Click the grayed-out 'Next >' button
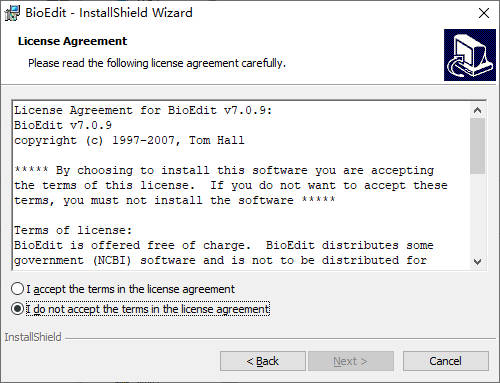This screenshot has height=383, width=500. click(351, 361)
